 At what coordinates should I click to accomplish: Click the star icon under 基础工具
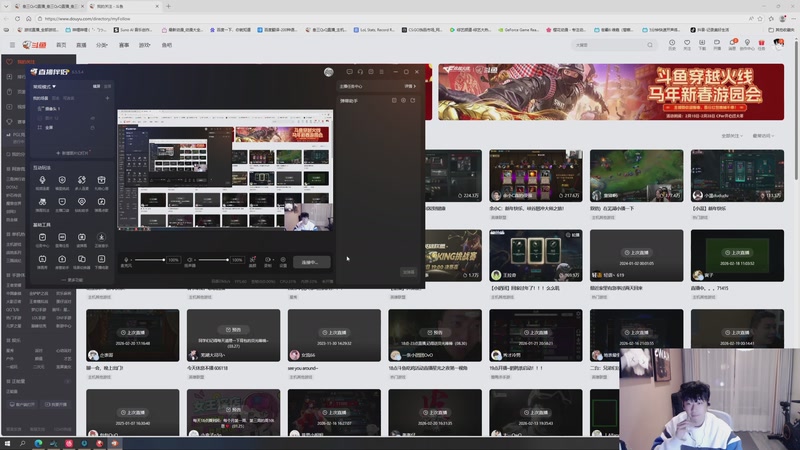[102, 237]
